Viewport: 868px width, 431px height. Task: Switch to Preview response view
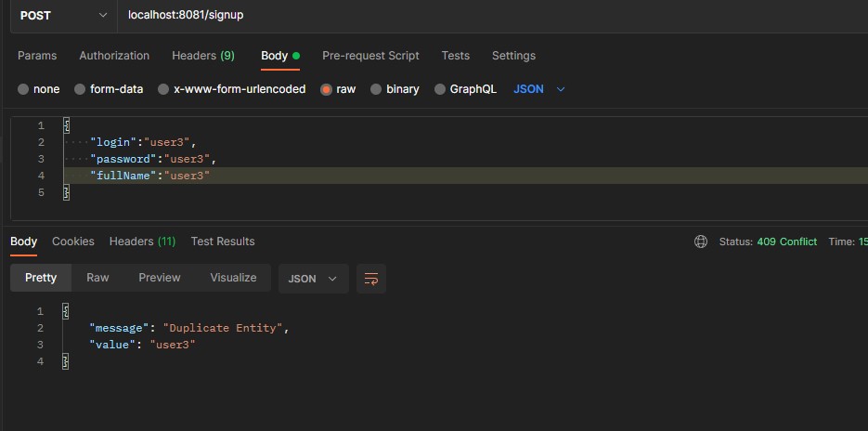click(160, 278)
